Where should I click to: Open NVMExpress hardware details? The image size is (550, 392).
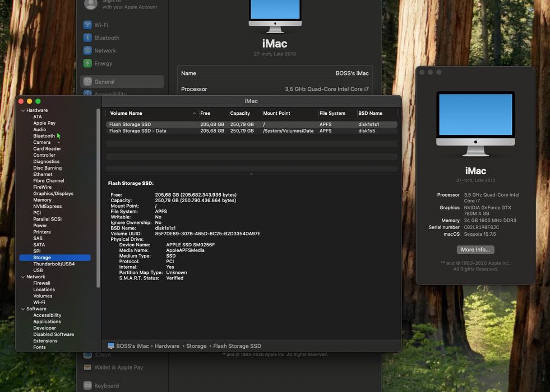tap(47, 206)
